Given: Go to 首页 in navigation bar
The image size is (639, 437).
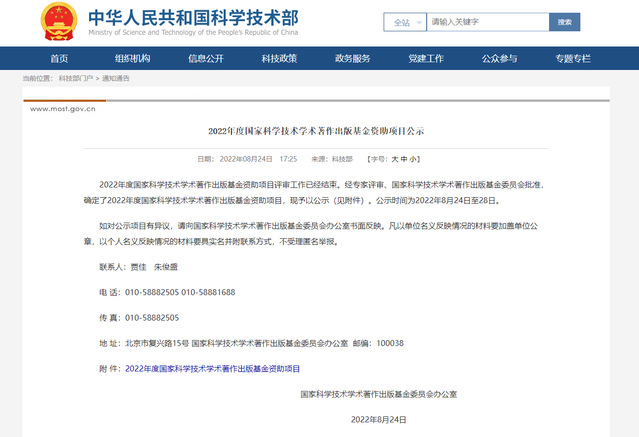Looking at the screenshot, I should pyautogui.click(x=60, y=58).
